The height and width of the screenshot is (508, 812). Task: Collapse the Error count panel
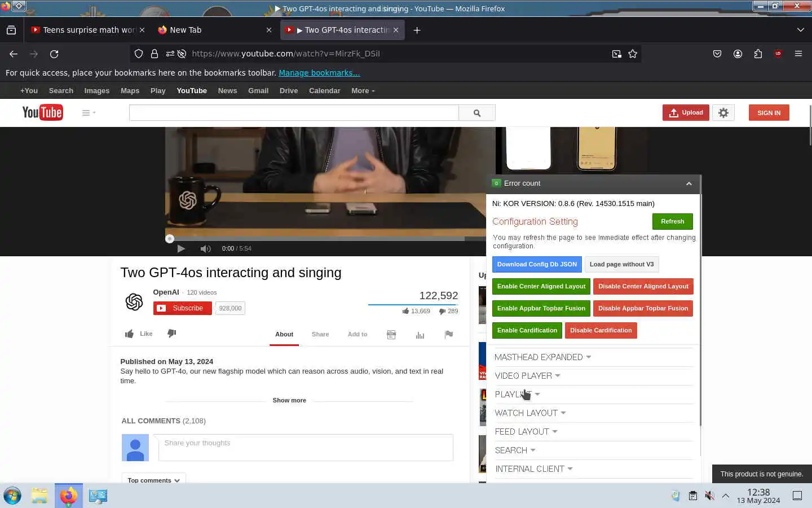tap(689, 183)
